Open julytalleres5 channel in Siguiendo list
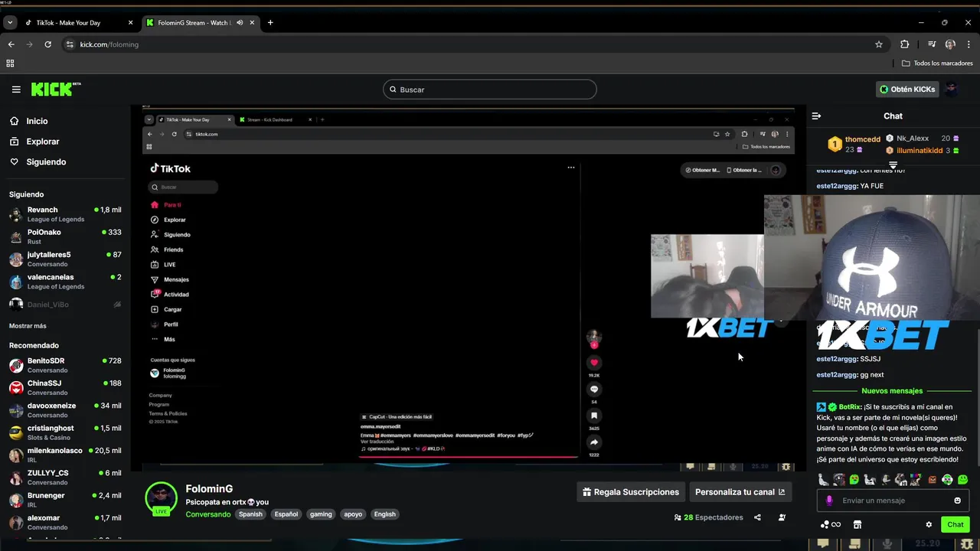Viewport: 980px width, 551px height. 65,259
